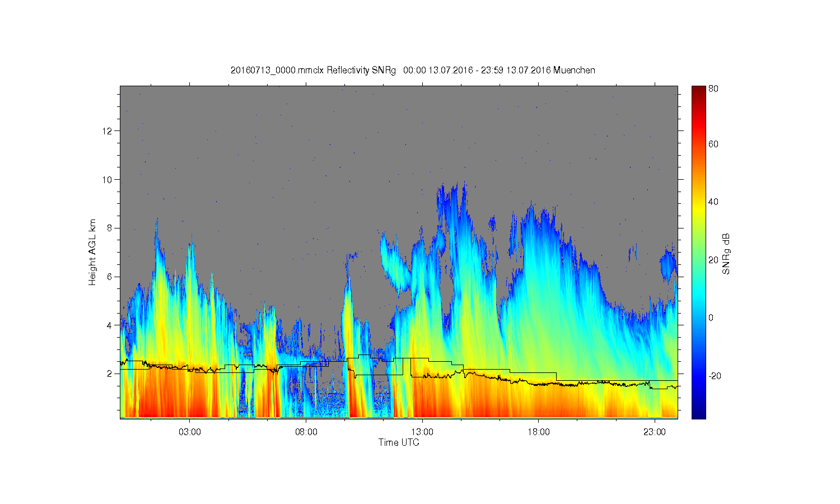
Task: Click the 13:00 time tick label
Action: 422,432
